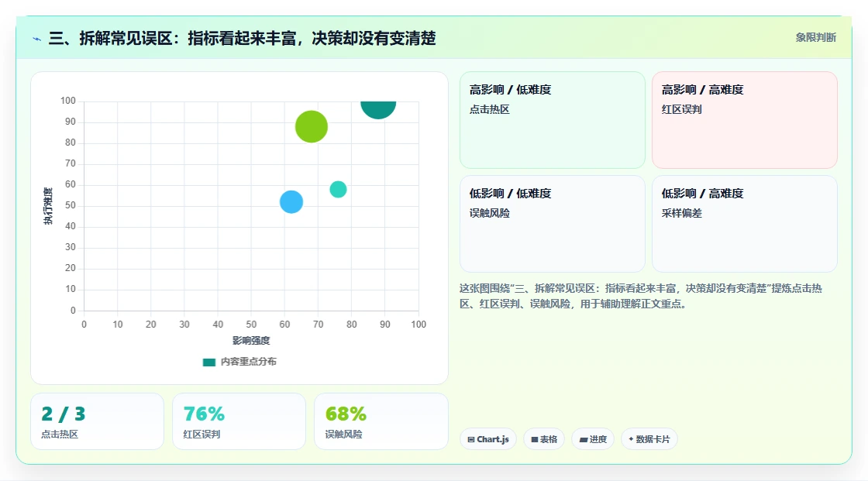The height and width of the screenshot is (481, 868).
Task: Open the 低影响 / 高难度 quadrant card
Action: [x=745, y=224]
